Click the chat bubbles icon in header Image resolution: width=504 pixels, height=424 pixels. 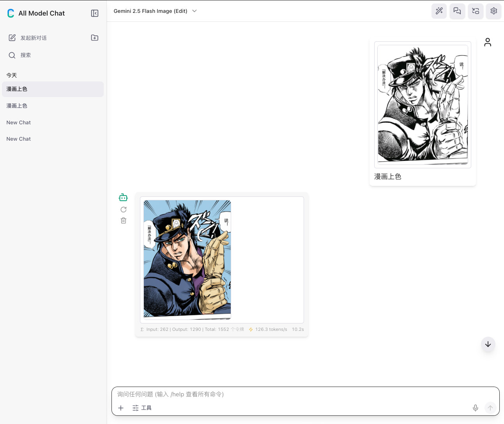point(457,11)
